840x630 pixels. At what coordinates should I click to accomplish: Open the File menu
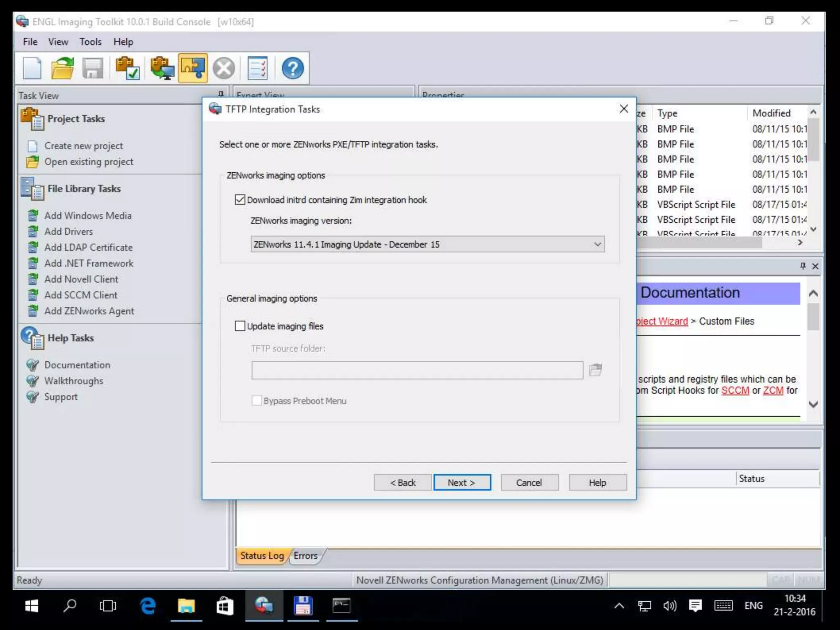[x=30, y=42]
